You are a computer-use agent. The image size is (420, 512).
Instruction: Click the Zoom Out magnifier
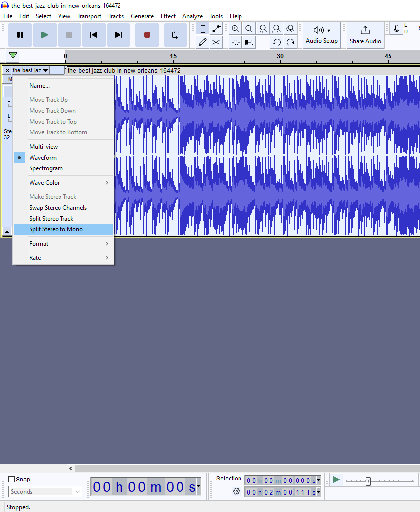pyautogui.click(x=249, y=29)
